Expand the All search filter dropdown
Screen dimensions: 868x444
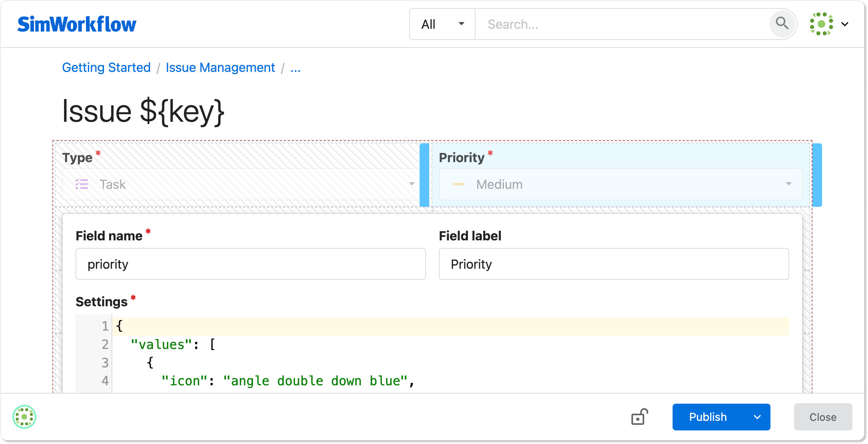[442, 24]
